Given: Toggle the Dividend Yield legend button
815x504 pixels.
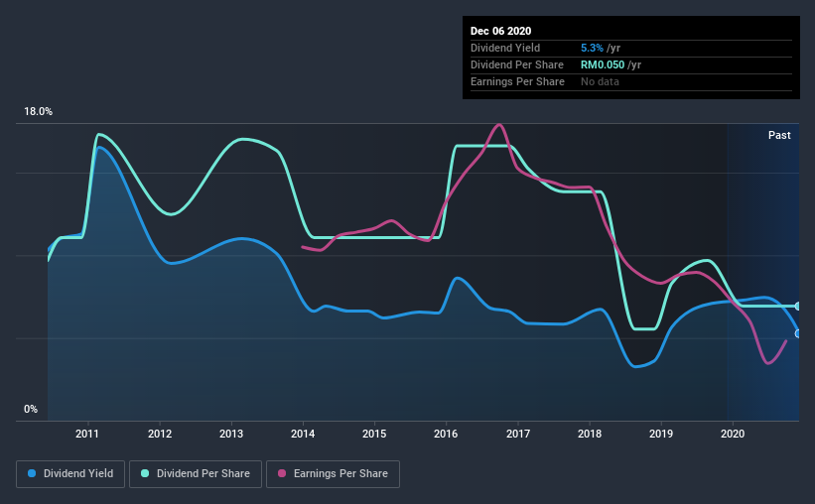Looking at the screenshot, I should pos(70,474).
